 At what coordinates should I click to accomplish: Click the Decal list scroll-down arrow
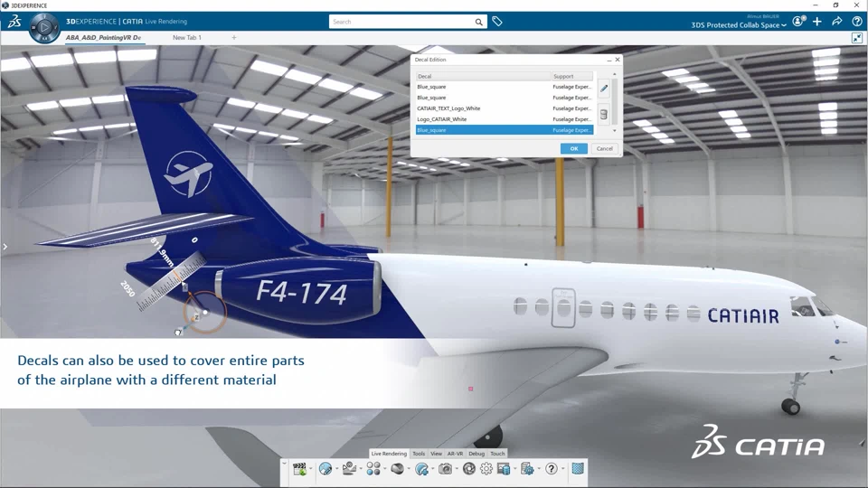[x=615, y=130]
